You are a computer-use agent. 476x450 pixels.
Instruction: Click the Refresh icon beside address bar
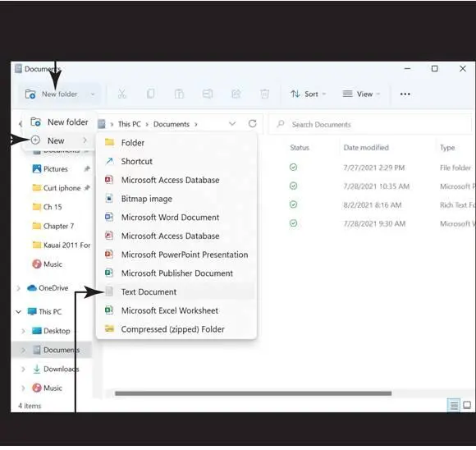pos(253,124)
